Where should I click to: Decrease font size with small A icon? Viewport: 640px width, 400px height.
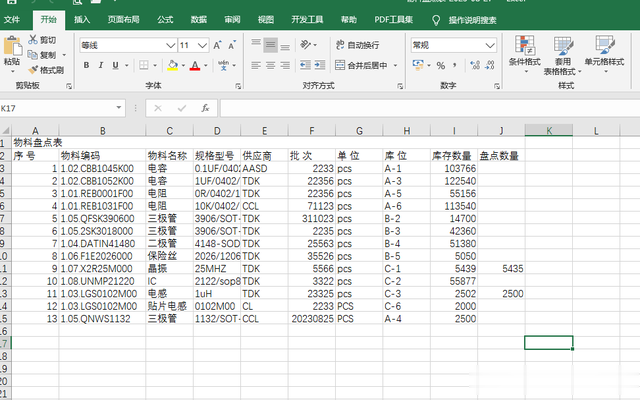click(232, 45)
